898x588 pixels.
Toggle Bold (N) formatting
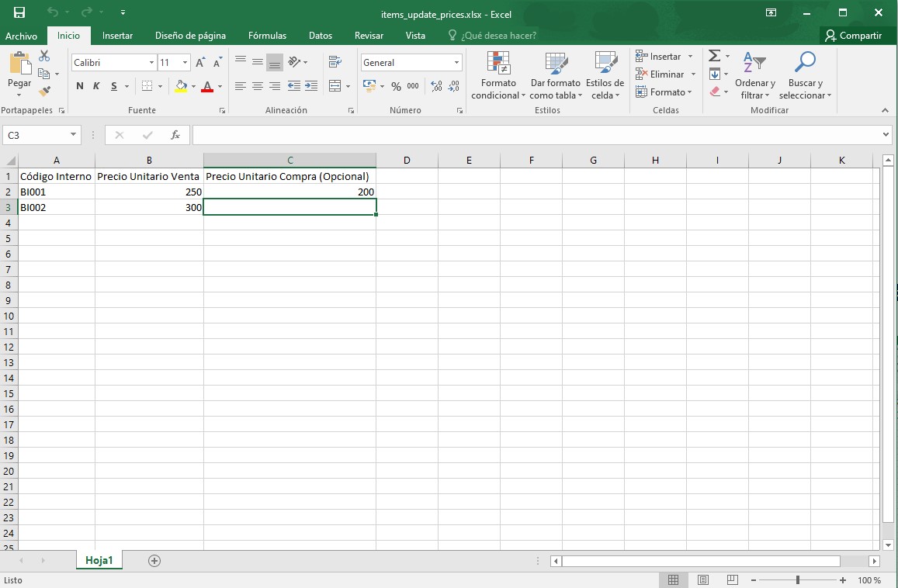79,86
